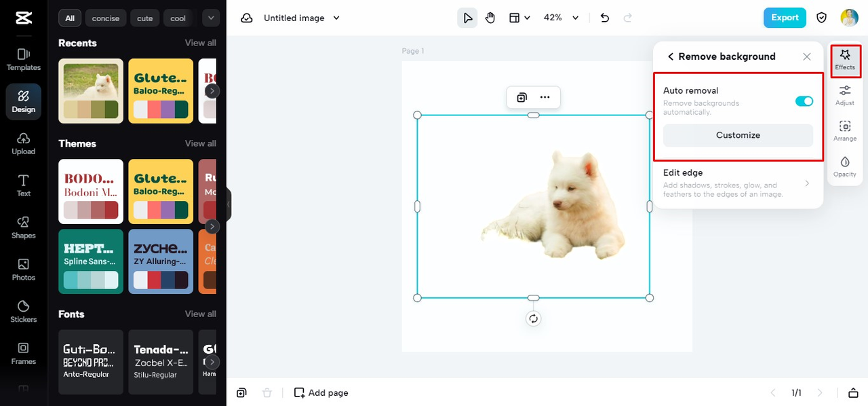Show next Recents items arrow
Image resolution: width=868 pixels, height=406 pixels.
coord(212,90)
